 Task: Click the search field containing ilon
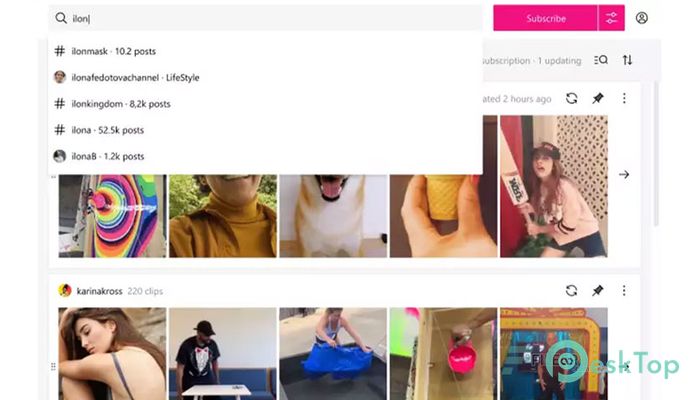pyautogui.click(x=265, y=18)
